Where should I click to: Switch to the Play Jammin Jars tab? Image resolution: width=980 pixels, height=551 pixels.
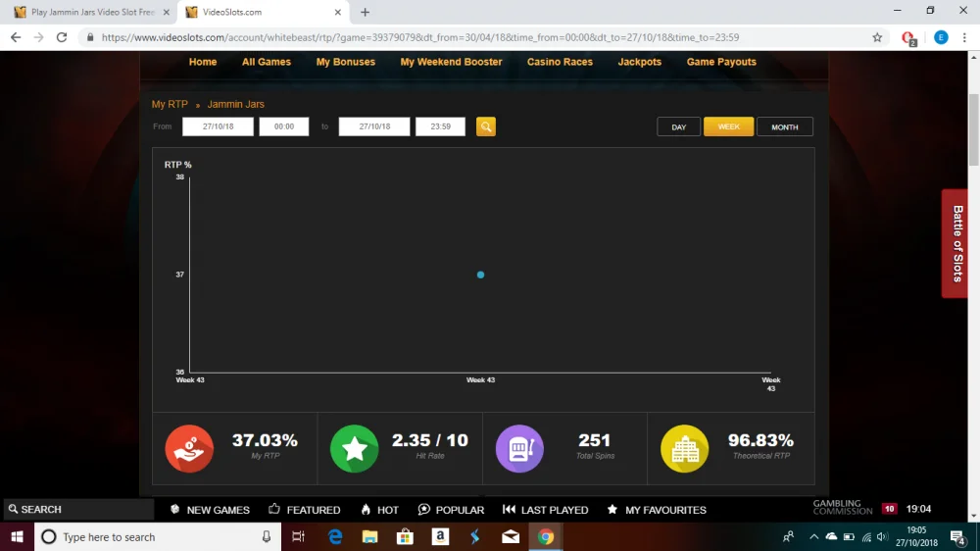tap(92, 12)
